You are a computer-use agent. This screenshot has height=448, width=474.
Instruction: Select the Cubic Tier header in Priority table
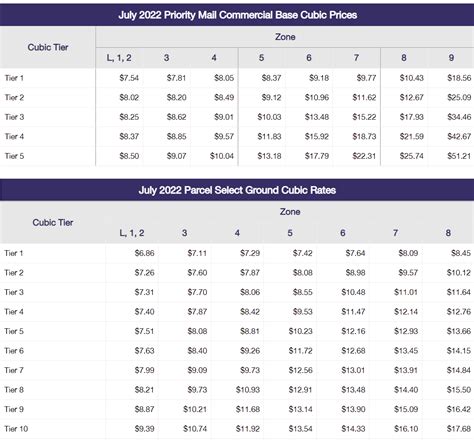48,47
